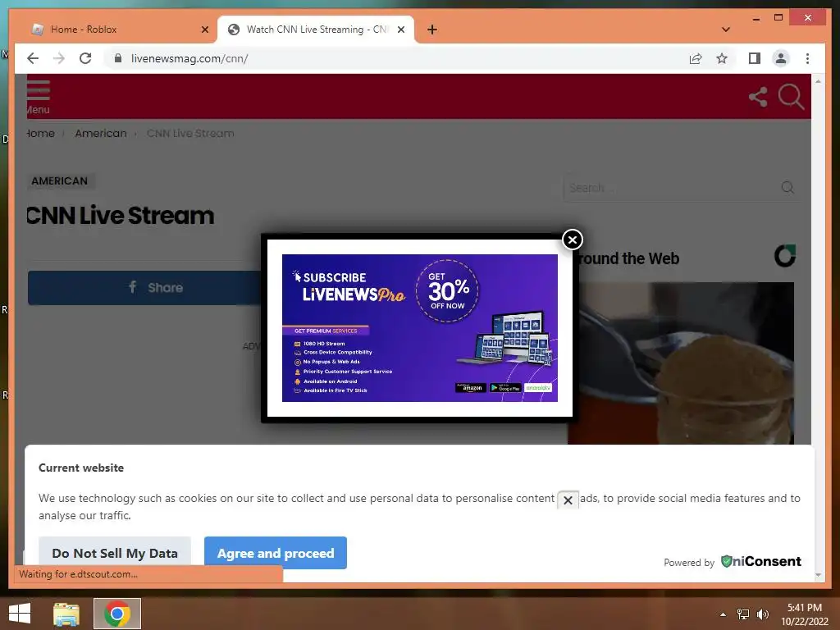
Task: Close the CNN Live Streaming tab
Action: pos(400,30)
